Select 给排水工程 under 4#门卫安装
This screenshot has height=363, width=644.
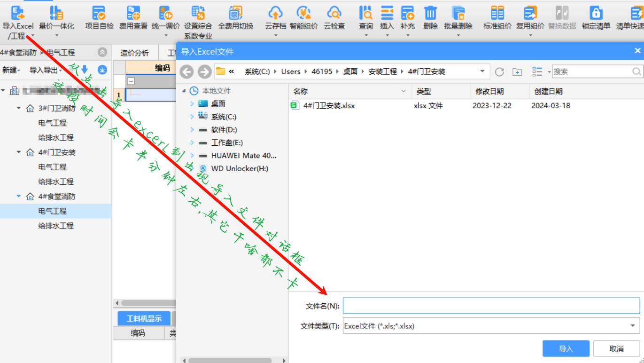pyautogui.click(x=56, y=181)
